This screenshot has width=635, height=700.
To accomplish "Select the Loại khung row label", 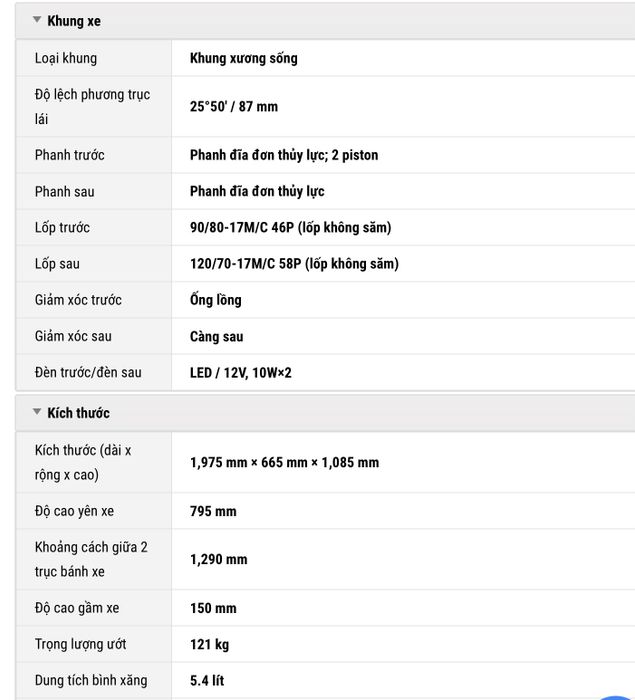I will click(66, 58).
